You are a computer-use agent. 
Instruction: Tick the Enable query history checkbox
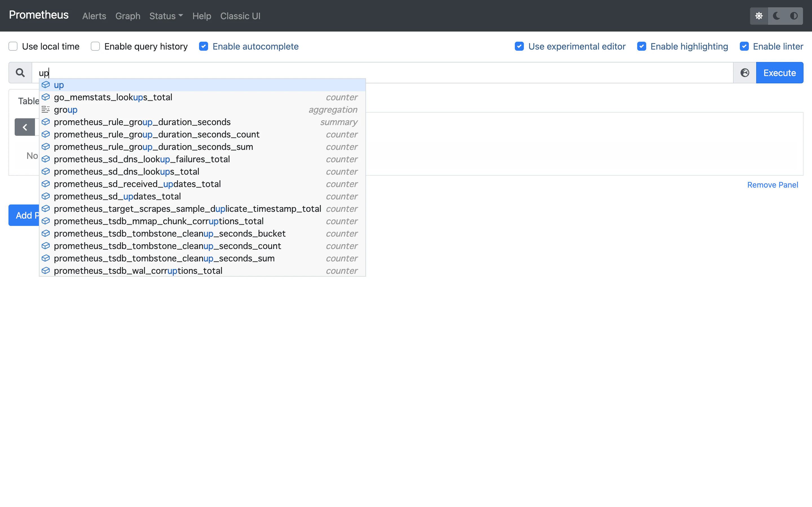[x=95, y=46]
